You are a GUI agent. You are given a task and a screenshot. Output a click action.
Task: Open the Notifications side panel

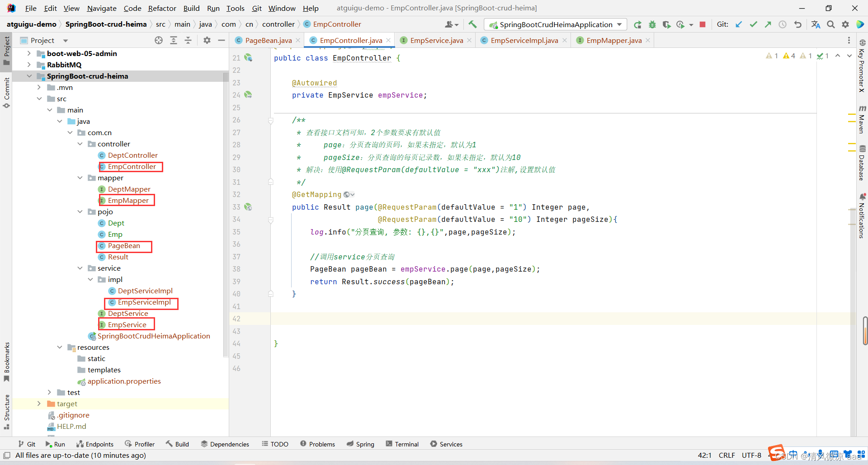click(x=862, y=216)
